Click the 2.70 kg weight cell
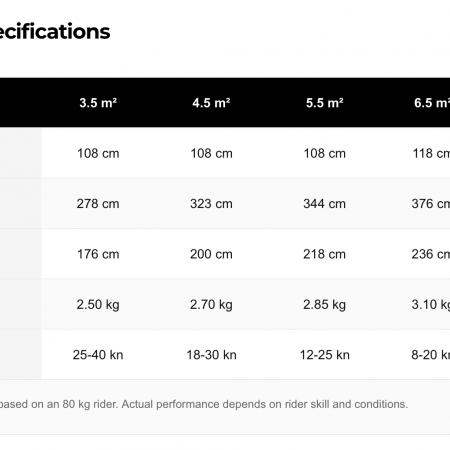The width and height of the screenshot is (450, 450). click(211, 304)
